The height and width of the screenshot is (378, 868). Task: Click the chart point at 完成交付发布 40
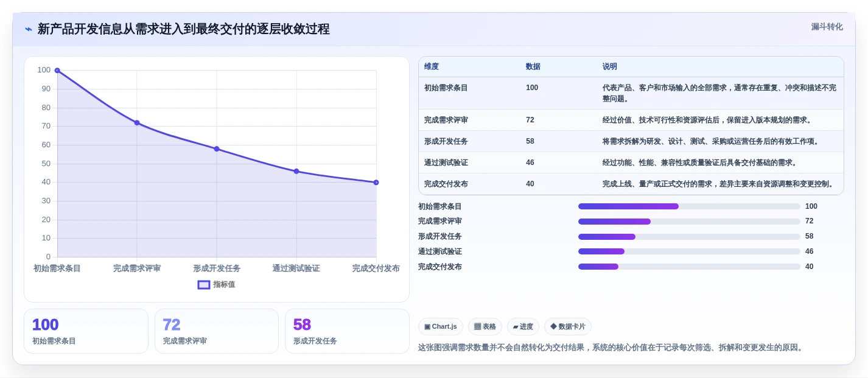click(x=376, y=183)
